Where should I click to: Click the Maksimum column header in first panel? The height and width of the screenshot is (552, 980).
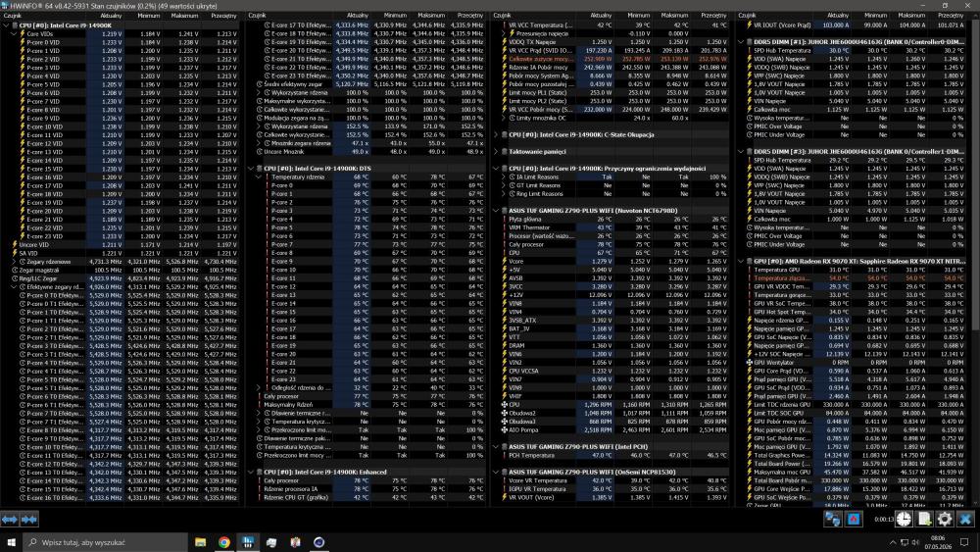pos(184,16)
